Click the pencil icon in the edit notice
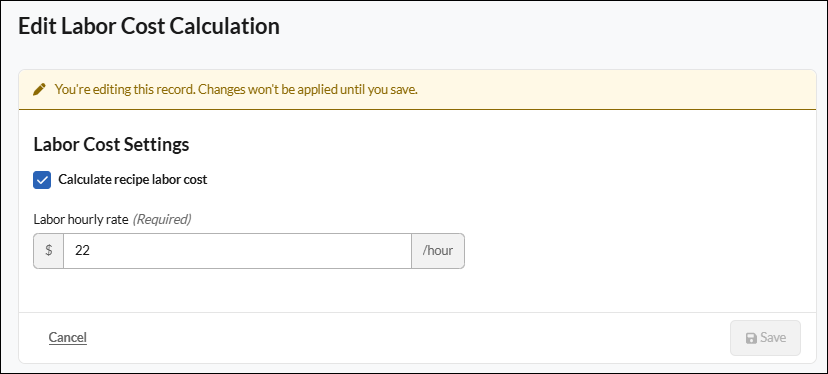 [39, 90]
